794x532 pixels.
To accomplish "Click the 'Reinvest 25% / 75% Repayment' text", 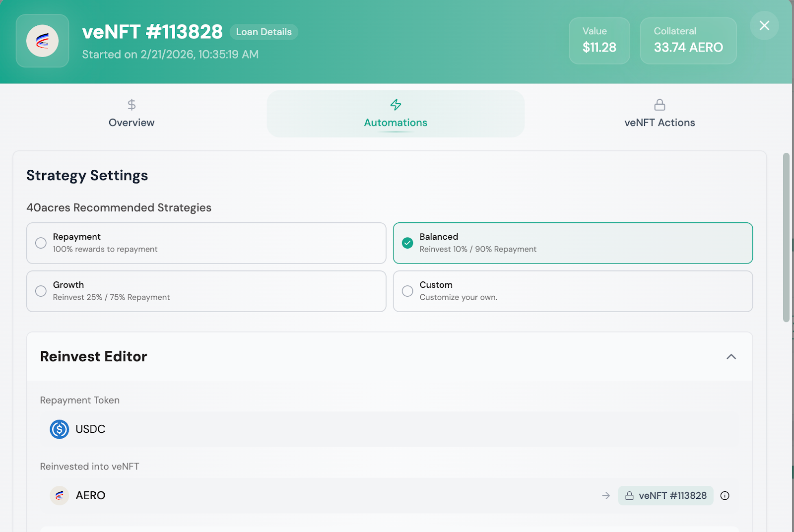I will pos(111,297).
